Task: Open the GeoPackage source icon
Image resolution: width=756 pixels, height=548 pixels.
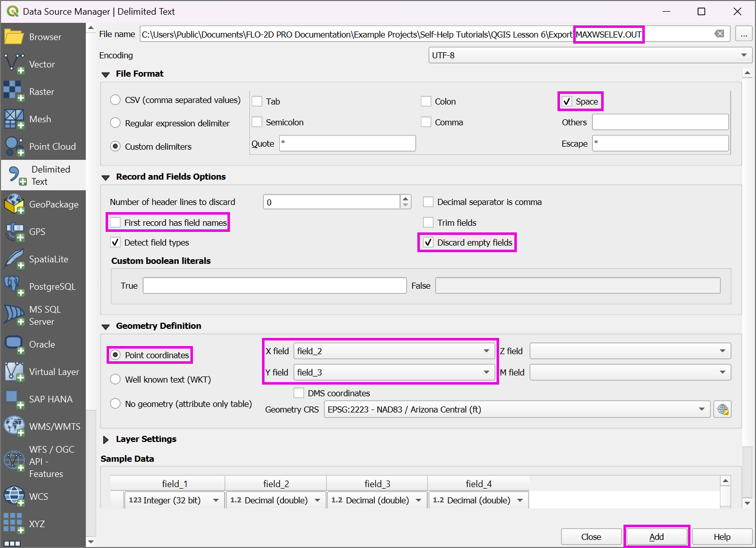Action: (x=14, y=204)
